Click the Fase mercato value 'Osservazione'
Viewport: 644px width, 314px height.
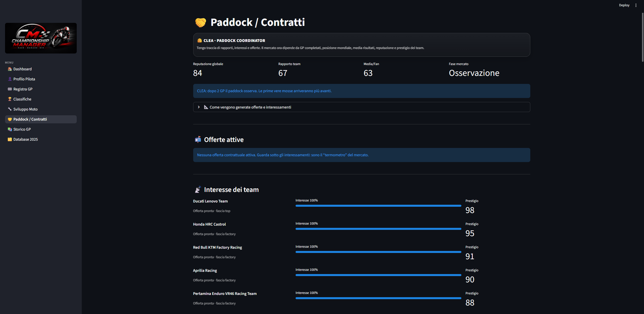pos(474,73)
